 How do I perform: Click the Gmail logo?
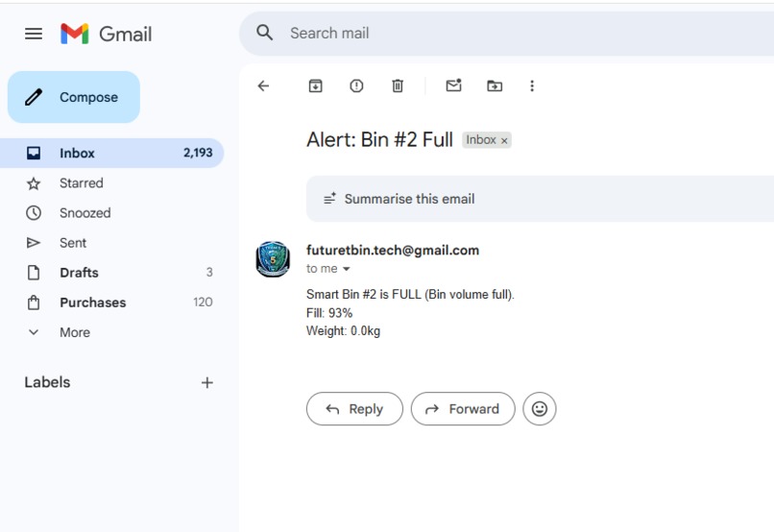(107, 34)
